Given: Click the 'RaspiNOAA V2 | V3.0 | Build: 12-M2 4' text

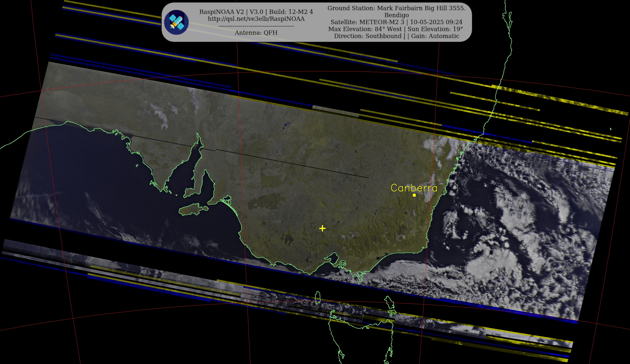Looking at the screenshot, I should [x=256, y=12].
